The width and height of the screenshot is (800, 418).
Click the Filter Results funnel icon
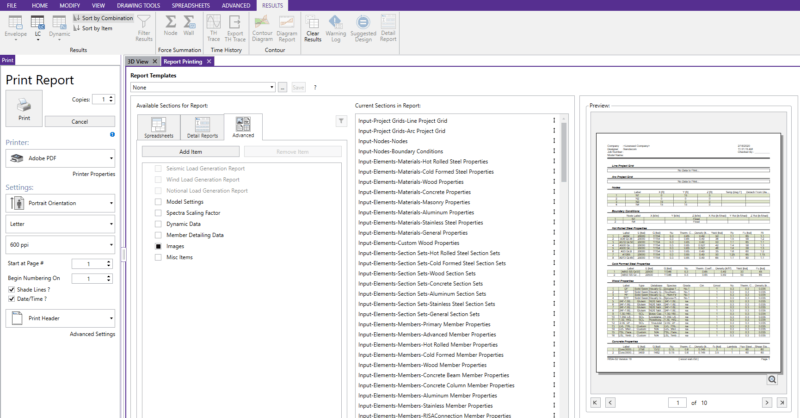point(143,25)
